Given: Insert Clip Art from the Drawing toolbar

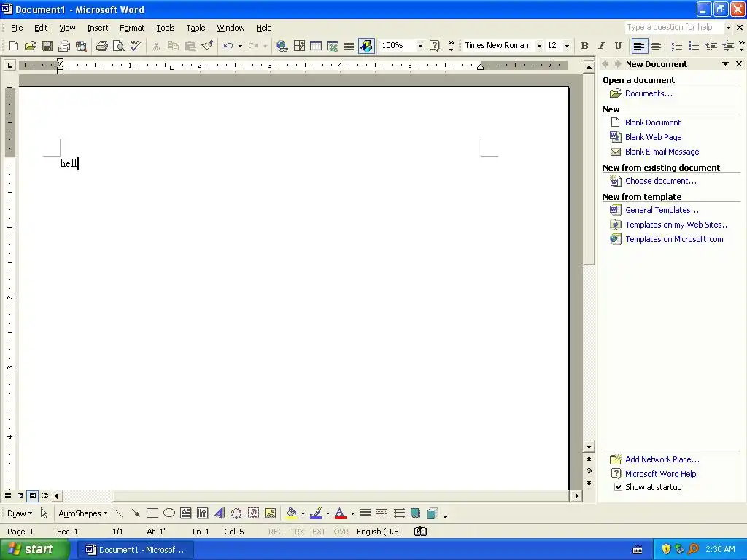Looking at the screenshot, I should (253, 513).
